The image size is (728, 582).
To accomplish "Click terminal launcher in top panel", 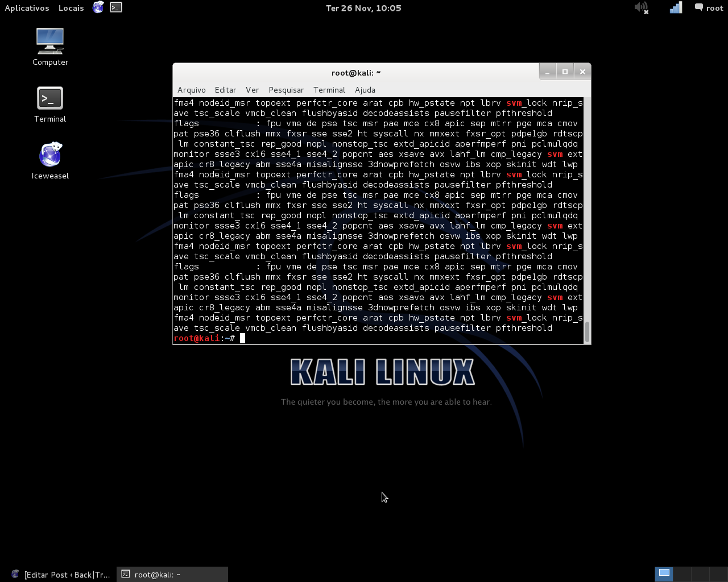I will coord(116,7).
